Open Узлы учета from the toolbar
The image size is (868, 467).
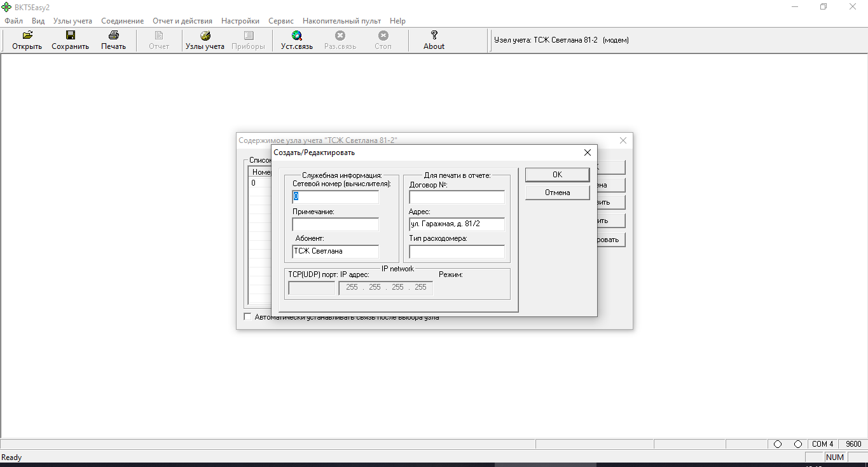205,36
